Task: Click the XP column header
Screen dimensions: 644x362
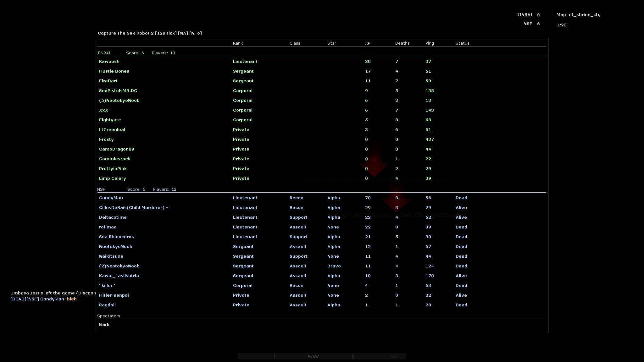Action: pyautogui.click(x=367, y=43)
